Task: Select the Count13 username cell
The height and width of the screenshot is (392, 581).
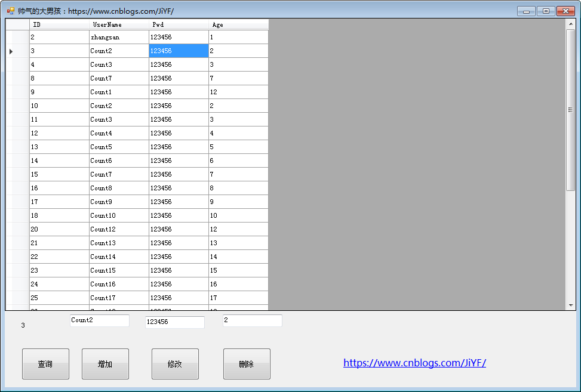Action: [x=119, y=243]
